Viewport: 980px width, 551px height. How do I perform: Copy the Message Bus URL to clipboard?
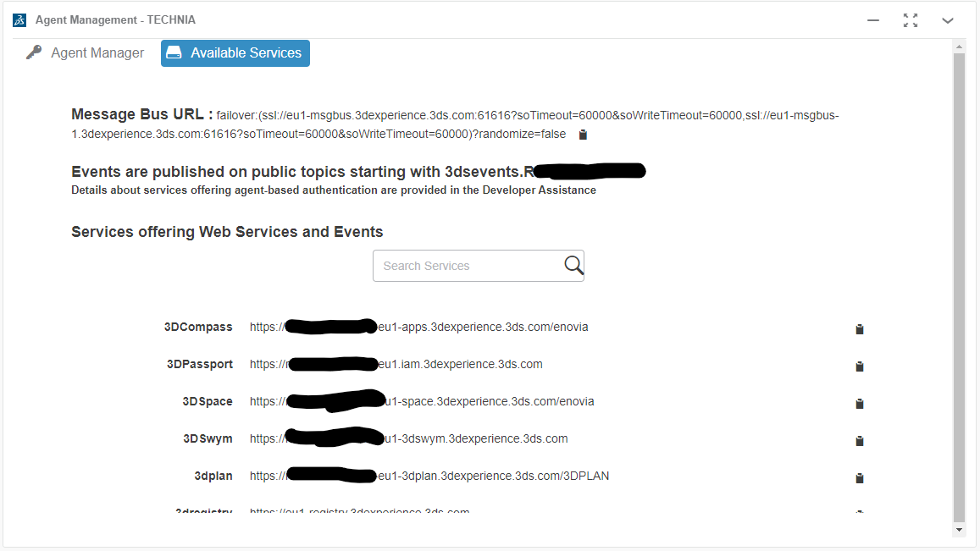583,135
